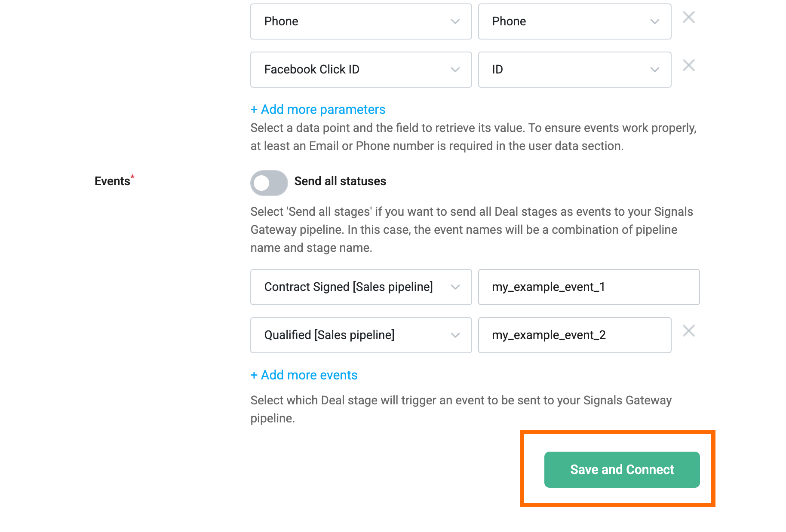786x532 pixels.
Task: Click the chevron in the Contract Signed selector
Action: (x=455, y=287)
